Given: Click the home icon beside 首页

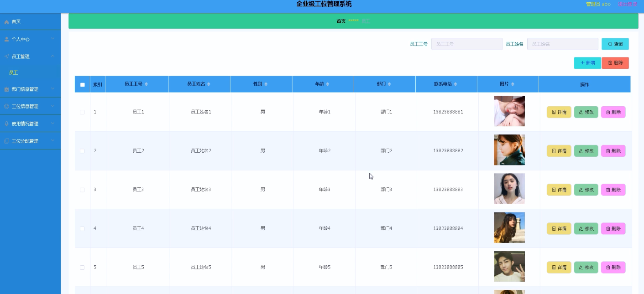Looking at the screenshot, I should click(x=6, y=21).
